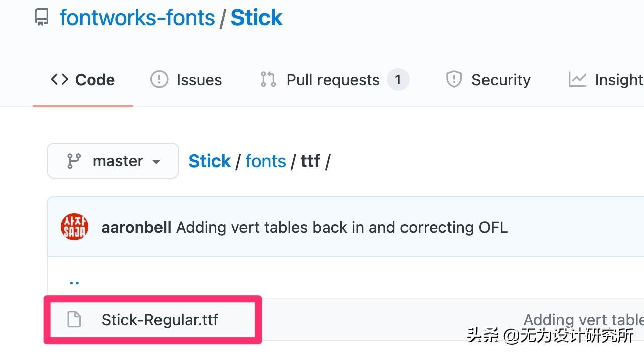
Task: Click the Issues circle-exclamation icon
Action: click(159, 80)
